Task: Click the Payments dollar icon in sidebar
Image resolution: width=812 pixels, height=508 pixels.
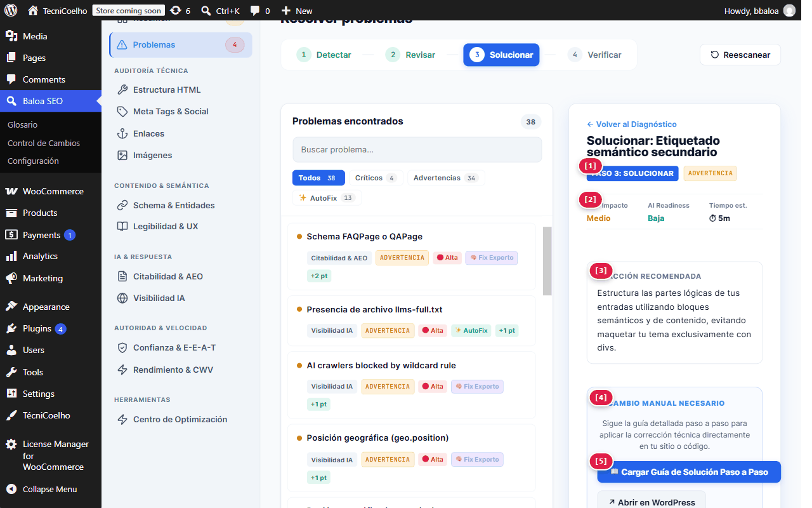Action: pos(11,235)
